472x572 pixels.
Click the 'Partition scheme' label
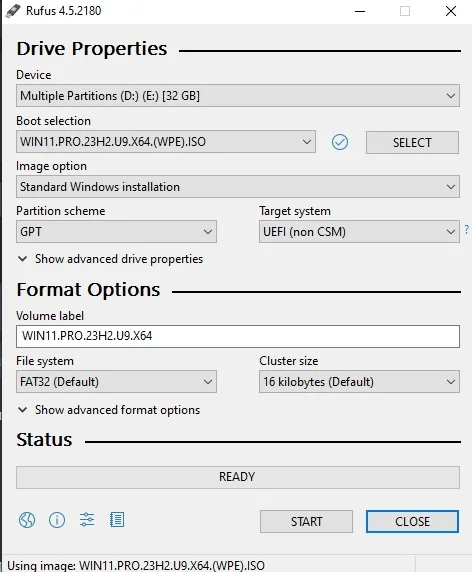[61, 211]
